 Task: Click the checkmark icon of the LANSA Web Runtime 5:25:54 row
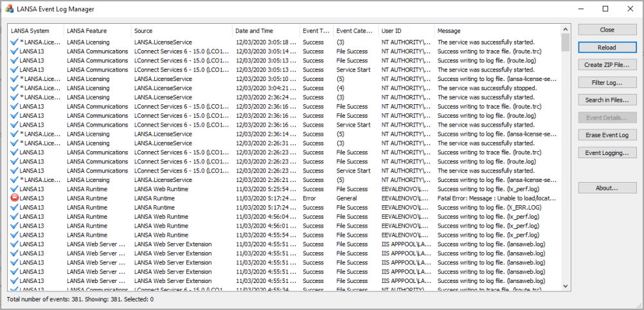pyautogui.click(x=14, y=189)
